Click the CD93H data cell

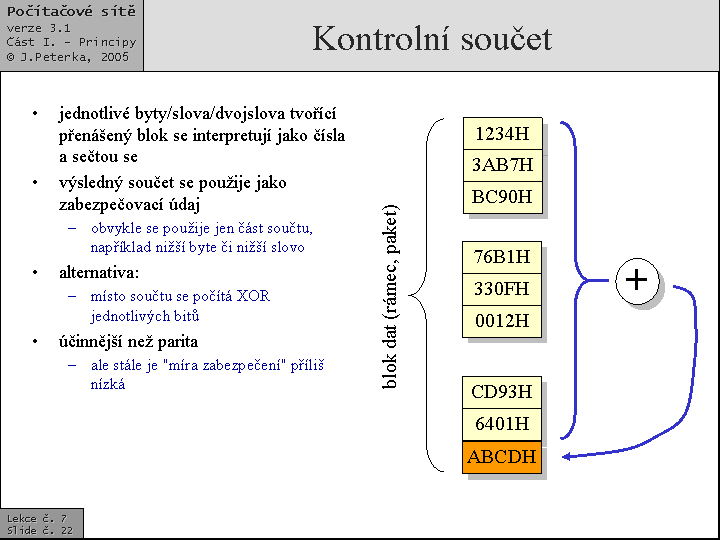(502, 392)
